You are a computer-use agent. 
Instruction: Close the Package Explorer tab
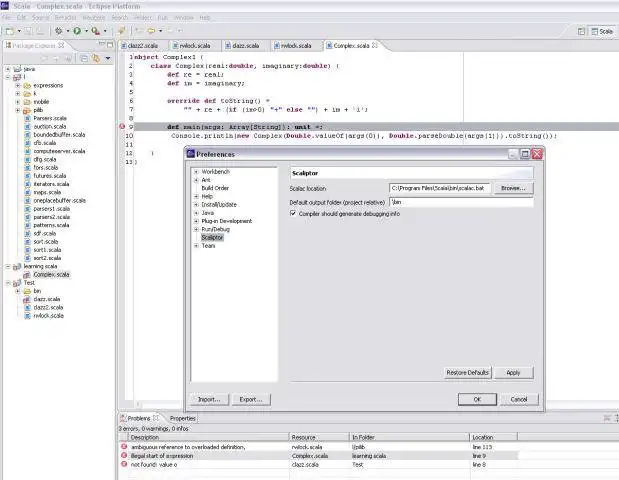[x=61, y=45]
